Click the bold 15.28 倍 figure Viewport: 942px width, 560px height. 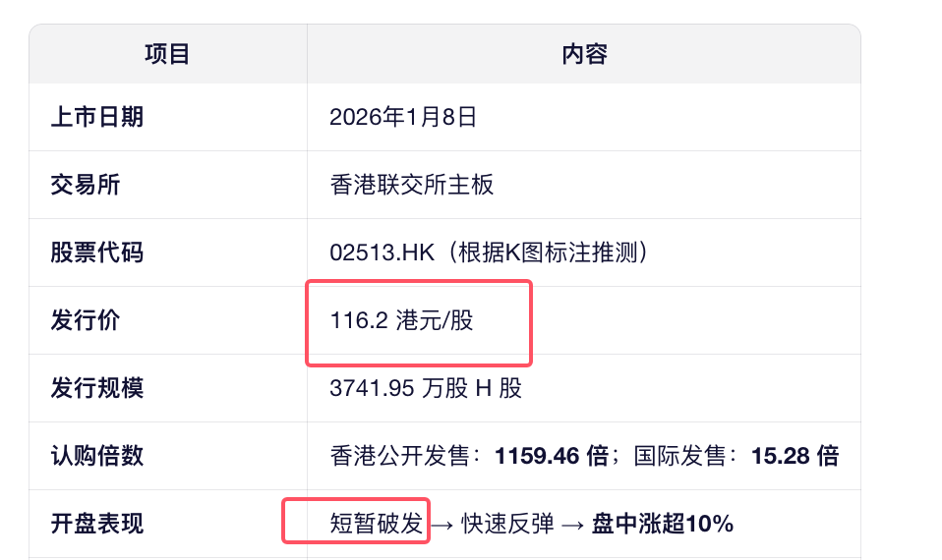pos(795,456)
